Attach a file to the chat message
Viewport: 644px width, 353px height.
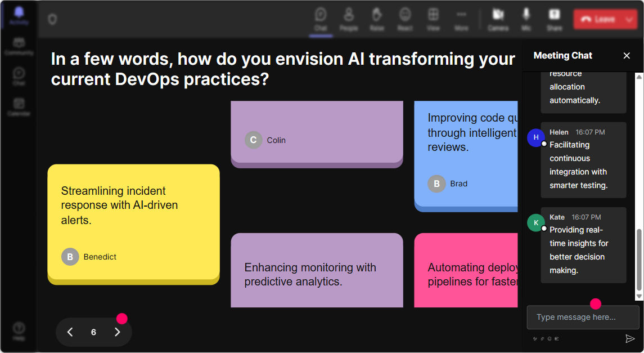pyautogui.click(x=542, y=339)
